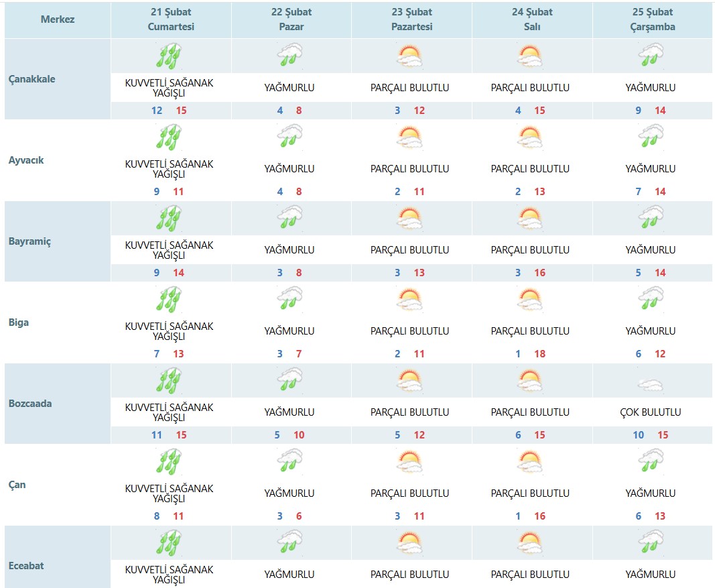Click Ayvacık rainy icon for 22 Şubat
The height and width of the screenshot is (588, 715).
(x=290, y=137)
